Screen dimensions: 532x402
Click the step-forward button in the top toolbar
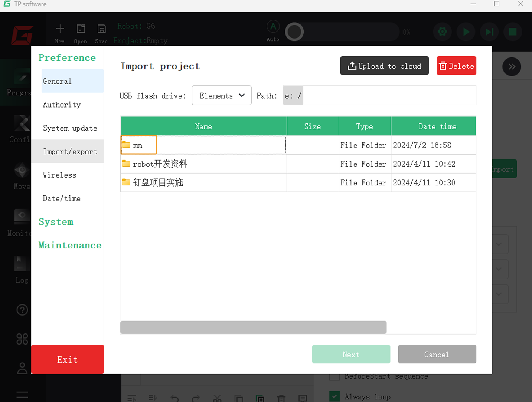tap(489, 32)
